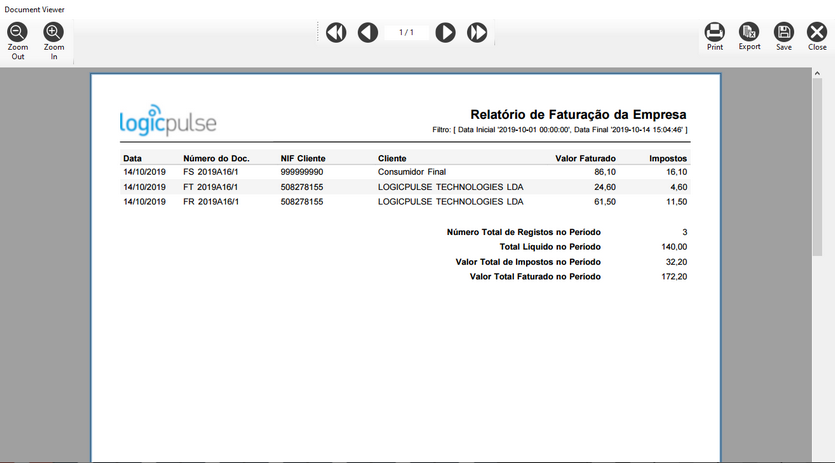Viewport: 835px width, 463px height.
Task: Click the Zoom In magnifier icon
Action: (x=54, y=33)
